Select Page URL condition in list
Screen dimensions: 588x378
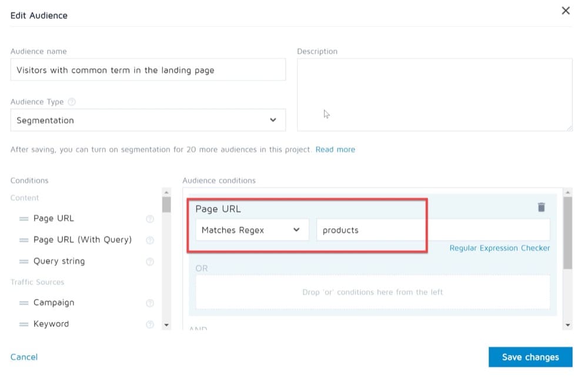54,219
